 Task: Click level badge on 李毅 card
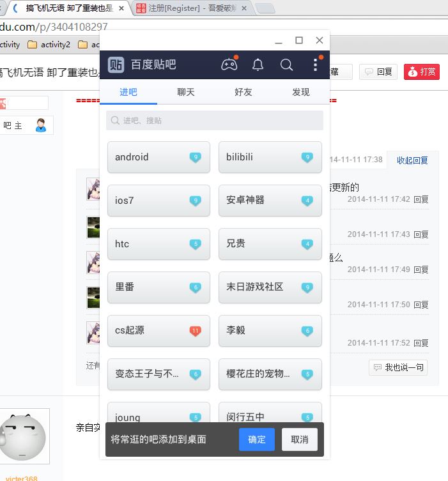(x=307, y=331)
